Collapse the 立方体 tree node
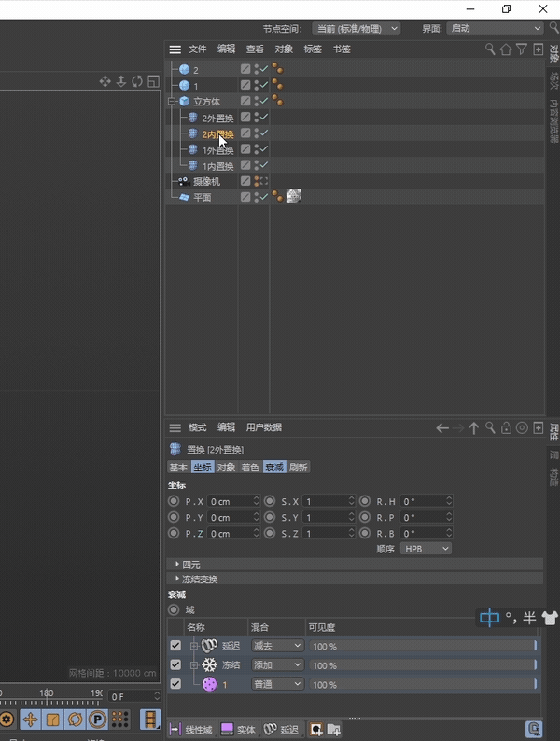Screen dimensions: 560x741 click(x=172, y=101)
